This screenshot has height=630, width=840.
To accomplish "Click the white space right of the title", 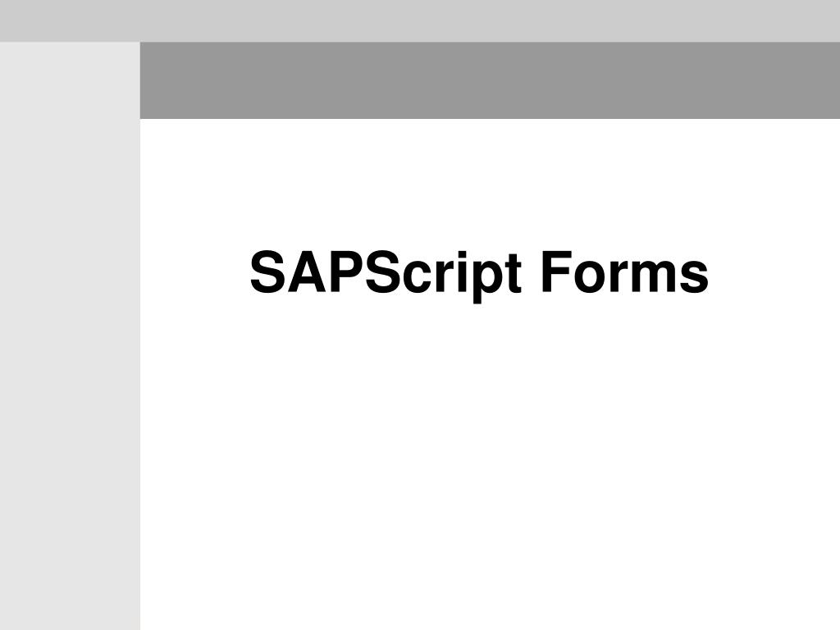I will 775,273.
